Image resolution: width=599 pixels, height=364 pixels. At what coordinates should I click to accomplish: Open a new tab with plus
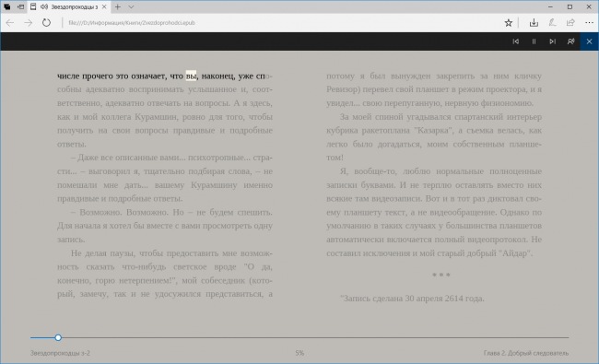(118, 6)
